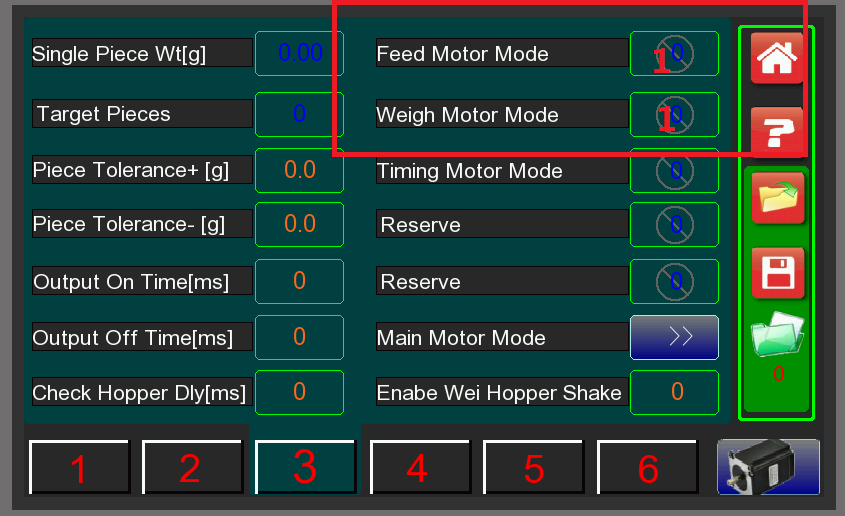Edit the Single Piece Wt value

point(299,53)
